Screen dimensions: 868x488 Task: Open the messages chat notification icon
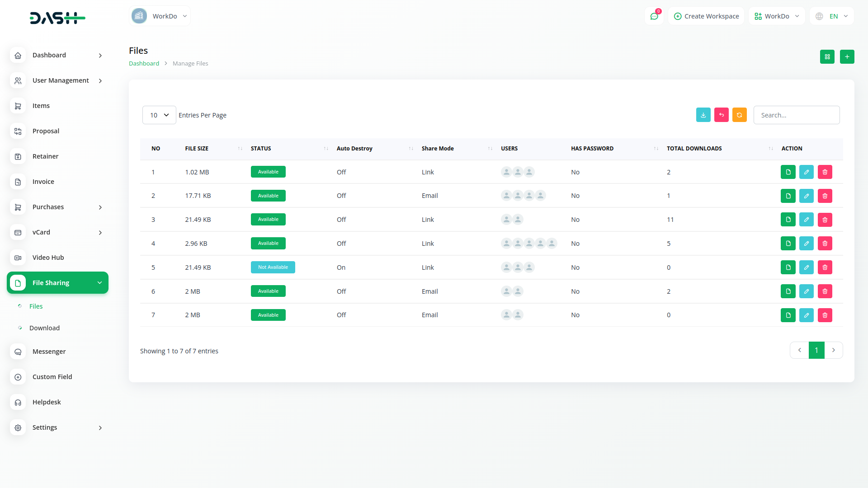(x=654, y=16)
